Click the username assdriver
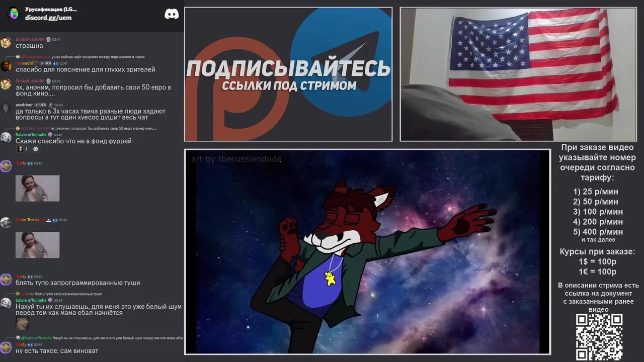 tap(24, 105)
